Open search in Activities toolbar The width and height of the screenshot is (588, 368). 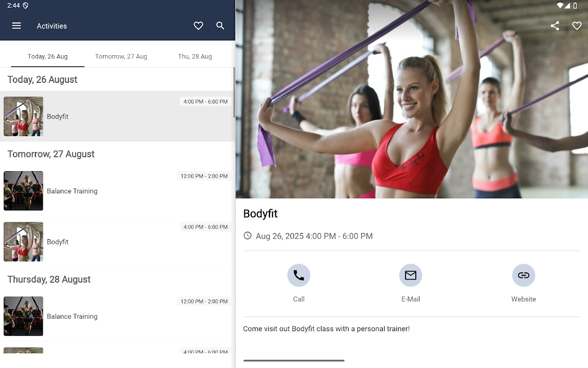220,26
